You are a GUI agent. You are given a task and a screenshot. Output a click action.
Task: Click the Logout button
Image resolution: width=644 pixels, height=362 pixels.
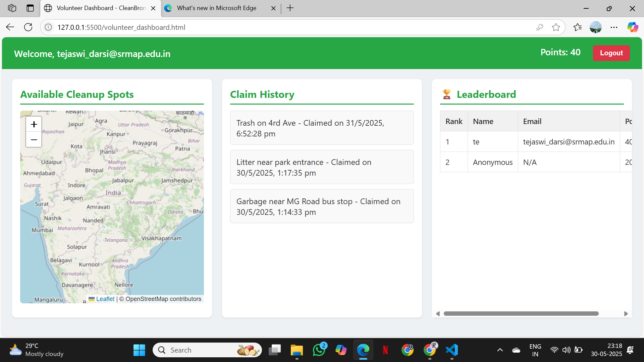pyautogui.click(x=611, y=53)
